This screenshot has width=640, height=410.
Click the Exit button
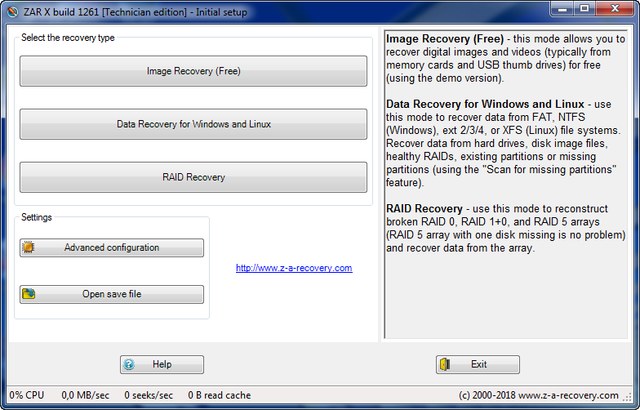pyautogui.click(x=478, y=364)
